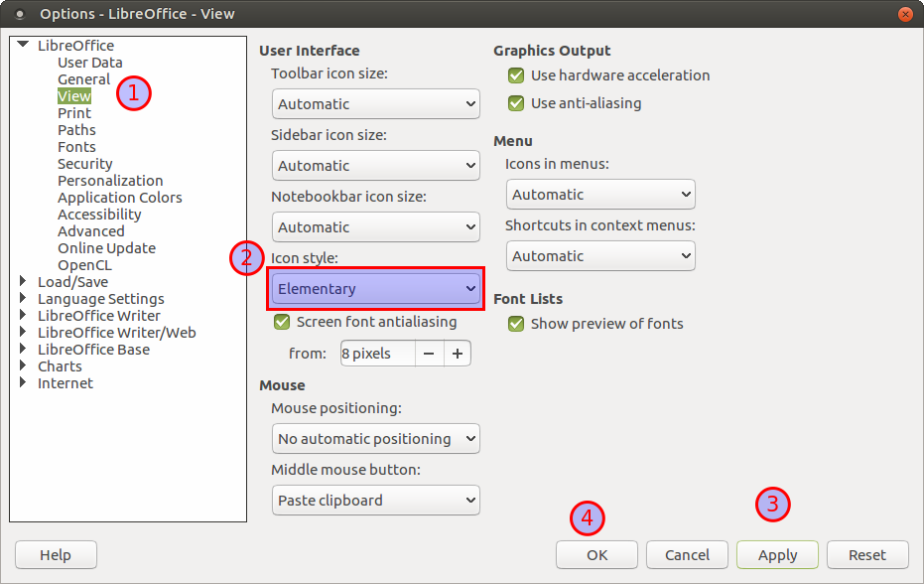
Task: Open the Paths options page
Action: (76, 130)
